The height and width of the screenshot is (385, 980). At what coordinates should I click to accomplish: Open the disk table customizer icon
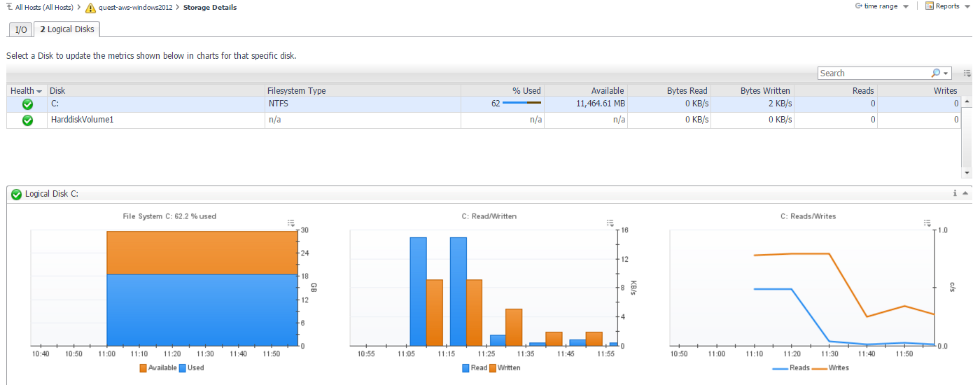coord(967,73)
